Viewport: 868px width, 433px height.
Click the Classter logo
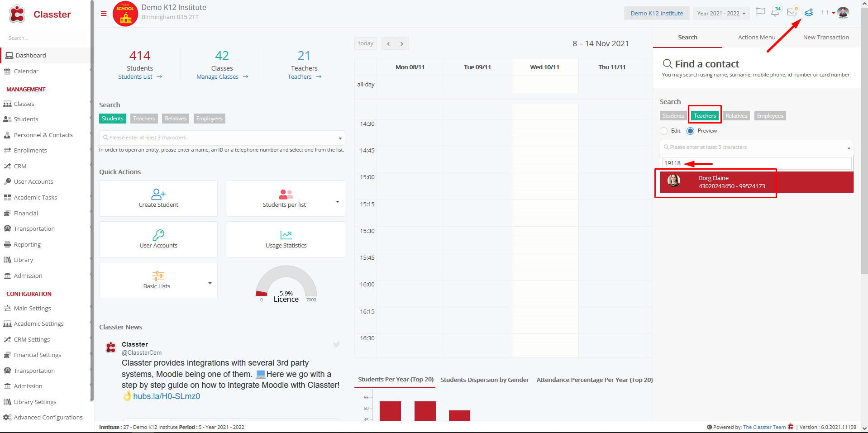pos(39,14)
